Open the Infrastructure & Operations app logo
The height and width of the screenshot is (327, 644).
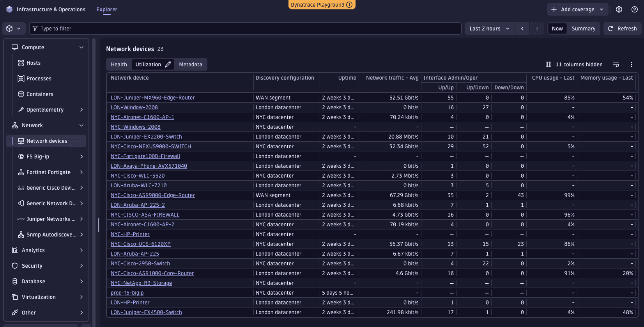tap(9, 9)
